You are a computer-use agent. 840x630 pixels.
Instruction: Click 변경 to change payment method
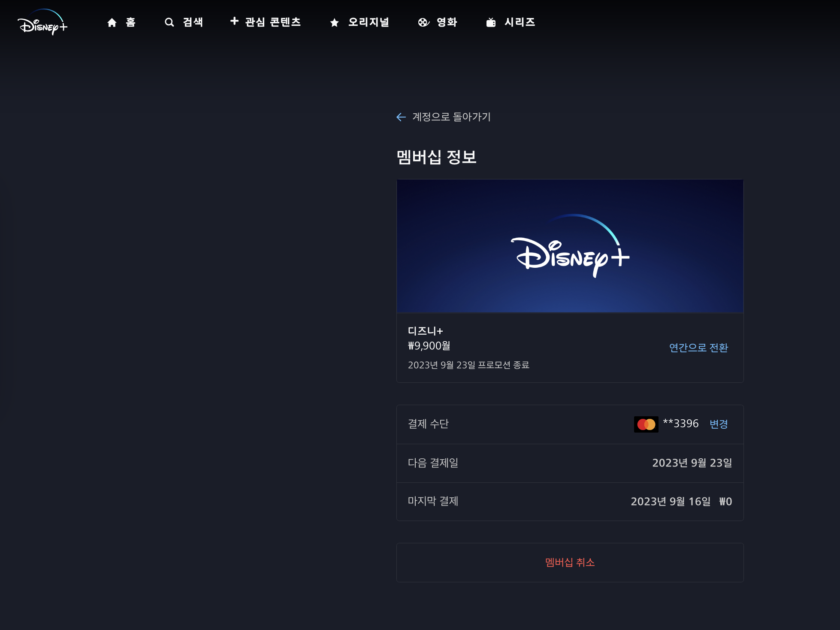point(719,424)
